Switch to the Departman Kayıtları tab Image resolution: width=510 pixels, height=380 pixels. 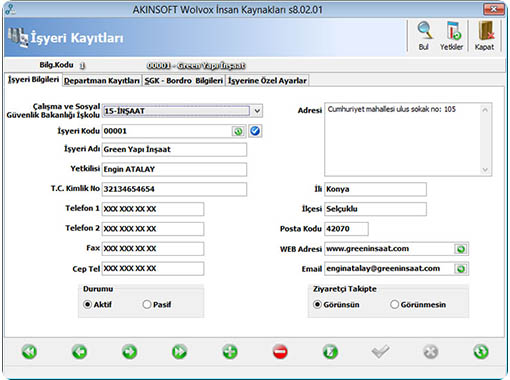click(102, 81)
